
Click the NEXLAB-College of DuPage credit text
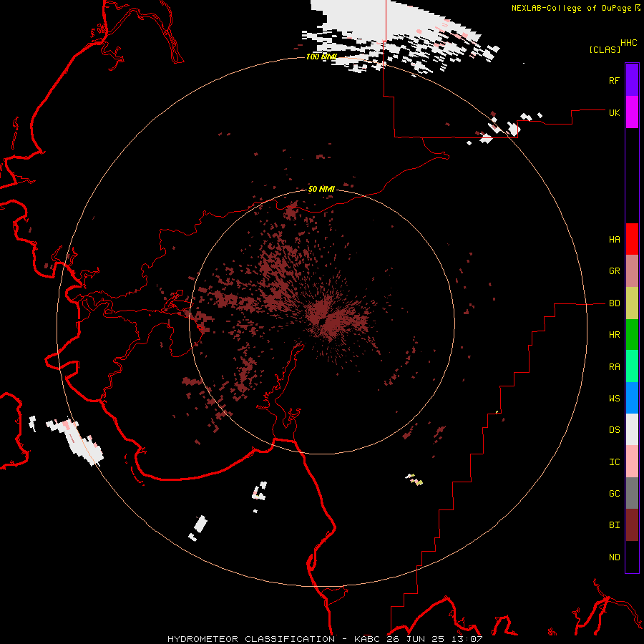(x=571, y=8)
